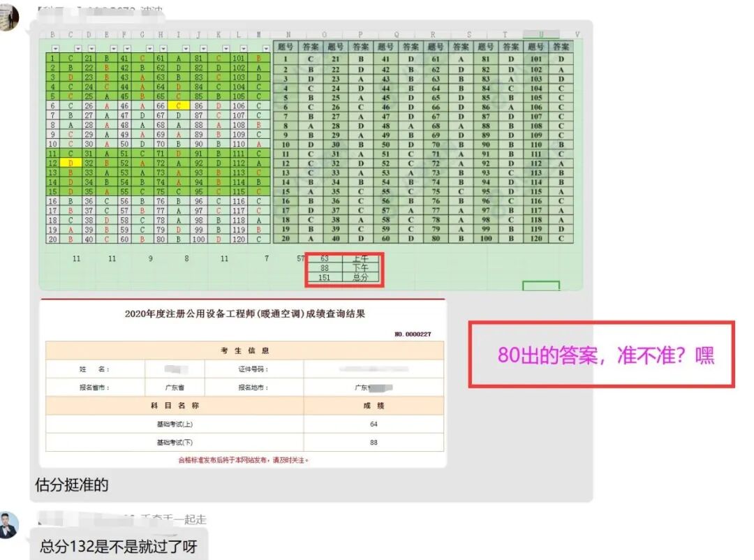
Task: Open the column F filter dropdown
Action: [x=127, y=49]
